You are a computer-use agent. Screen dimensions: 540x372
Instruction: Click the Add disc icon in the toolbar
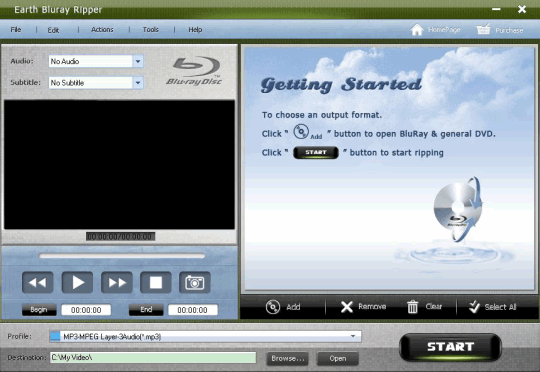(273, 307)
